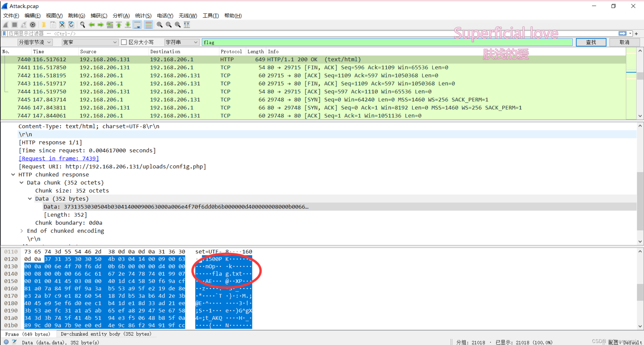Follow the Request in frame 7439 link
644x345 pixels.
[59, 159]
